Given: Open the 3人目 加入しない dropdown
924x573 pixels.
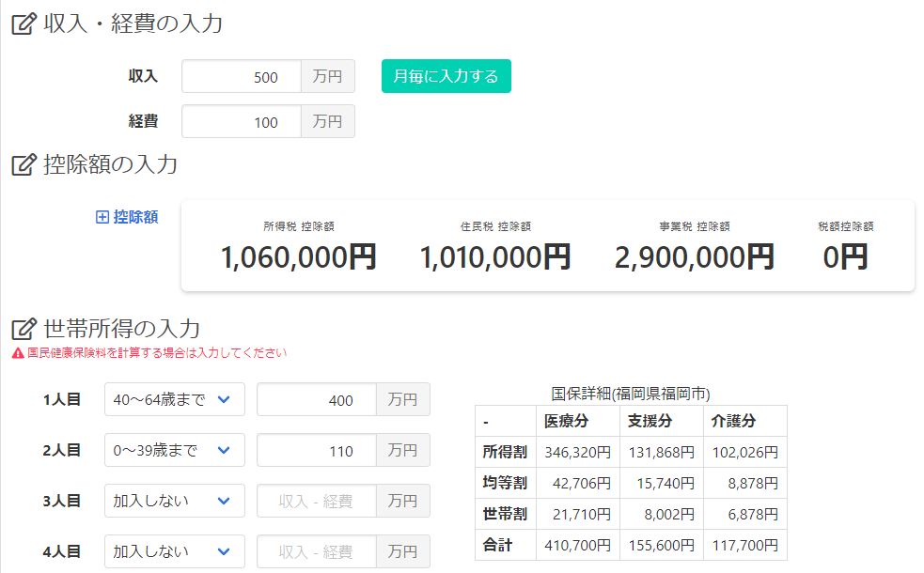Looking at the screenshot, I should point(175,501).
